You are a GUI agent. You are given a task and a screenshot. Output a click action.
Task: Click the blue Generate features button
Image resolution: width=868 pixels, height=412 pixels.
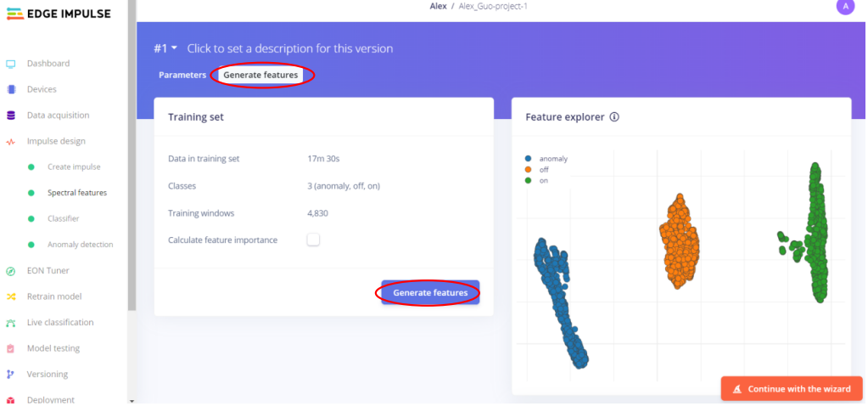pyautogui.click(x=430, y=293)
